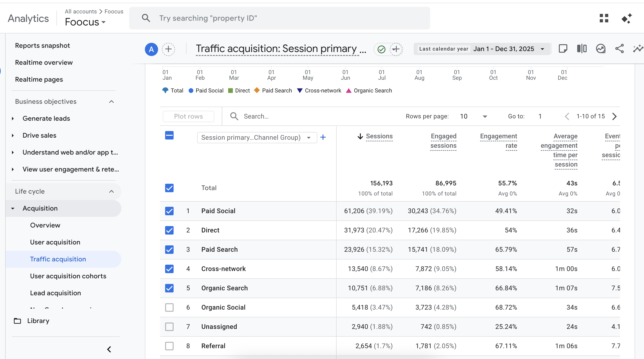The width and height of the screenshot is (644, 359).
Task: Select Realtime overview in the sidebar
Action: [44, 62]
